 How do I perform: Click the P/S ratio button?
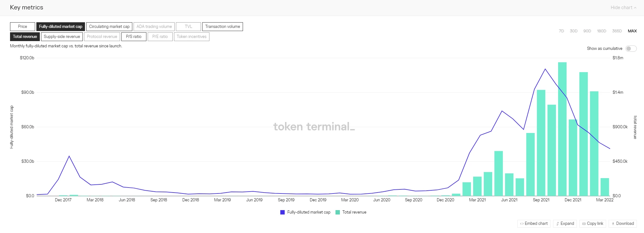coord(134,37)
